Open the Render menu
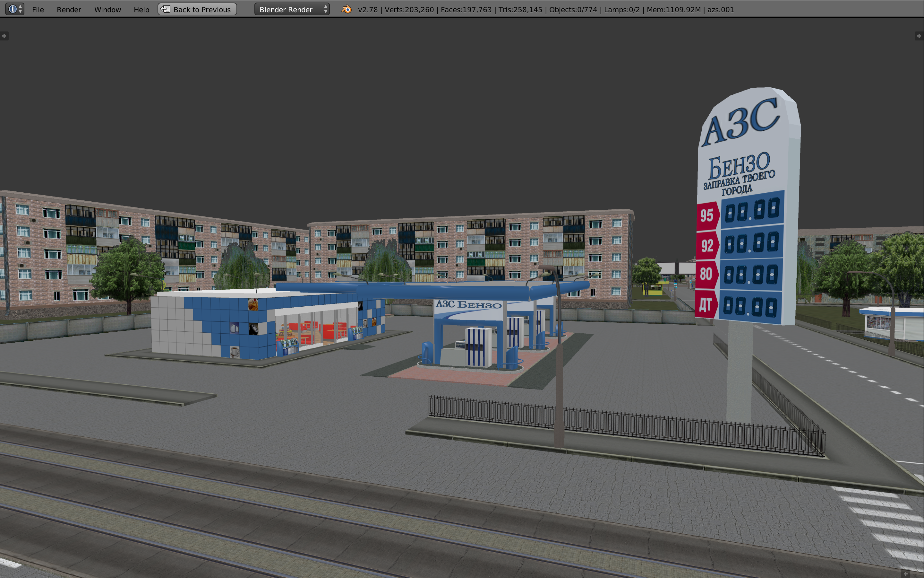 click(69, 10)
